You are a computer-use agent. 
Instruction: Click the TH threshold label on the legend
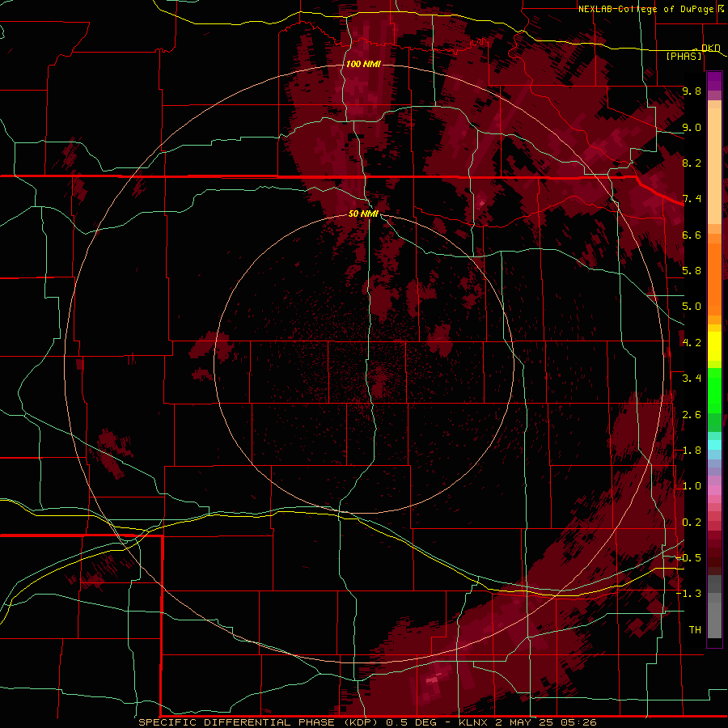coord(695,630)
